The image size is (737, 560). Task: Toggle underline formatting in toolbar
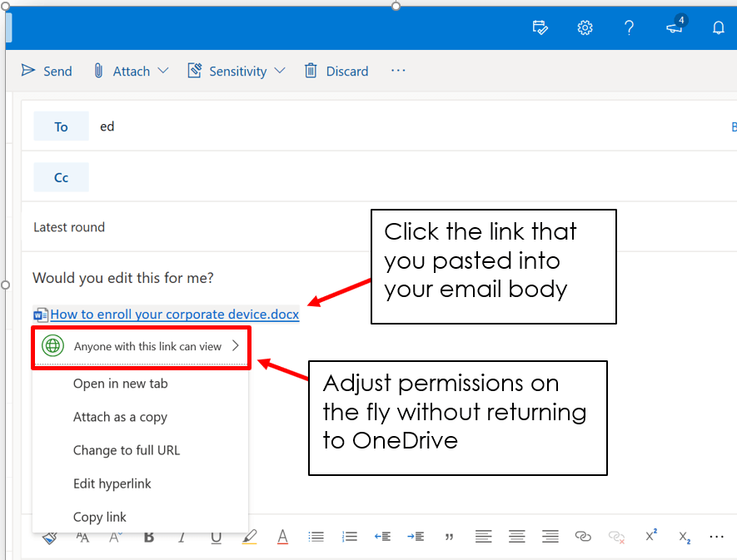coord(216,537)
